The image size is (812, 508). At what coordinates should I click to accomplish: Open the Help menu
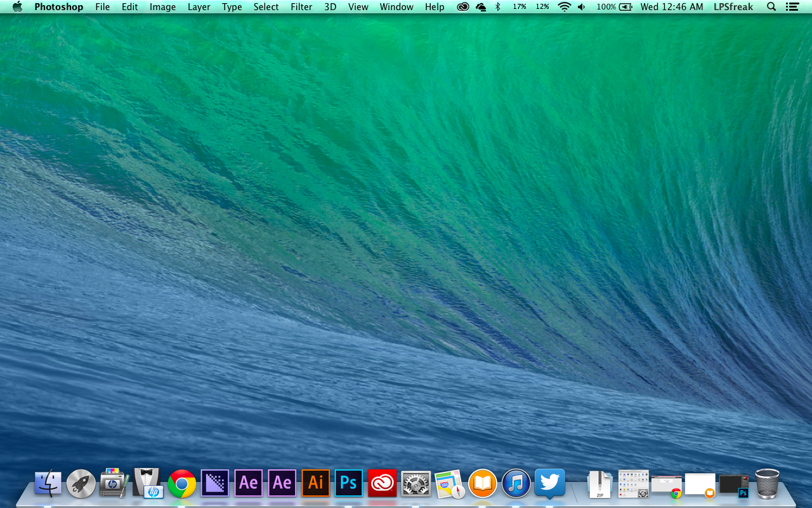pyautogui.click(x=435, y=7)
